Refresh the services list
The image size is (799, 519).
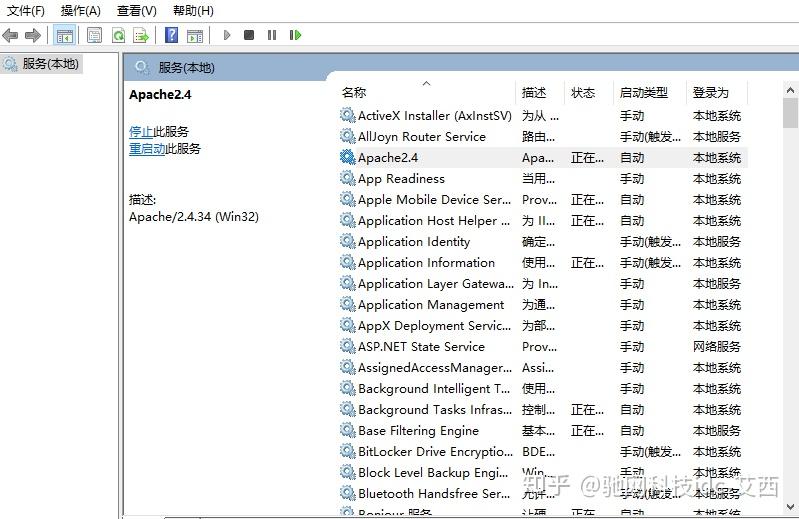pos(118,35)
